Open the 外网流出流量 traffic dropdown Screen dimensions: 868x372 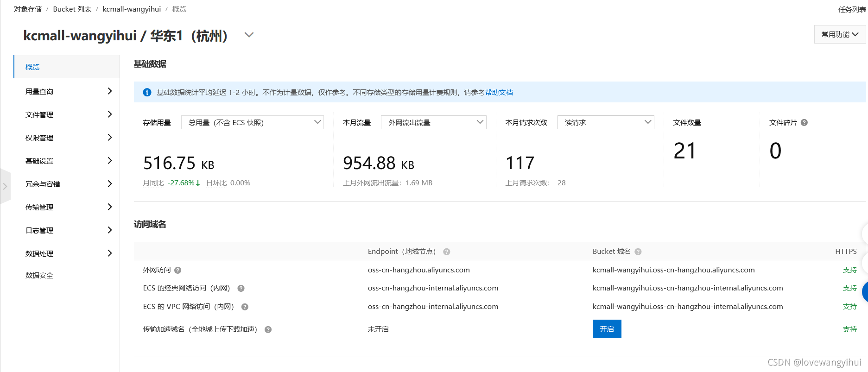tap(434, 122)
